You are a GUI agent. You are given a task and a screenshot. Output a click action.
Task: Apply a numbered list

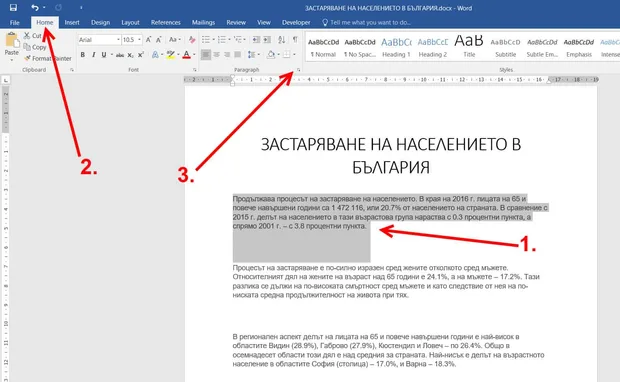pos(221,40)
